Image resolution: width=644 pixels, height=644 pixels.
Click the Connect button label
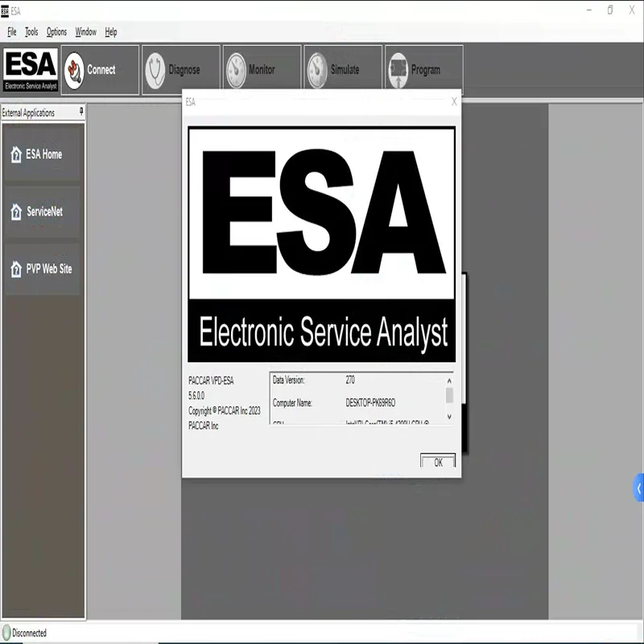pos(101,70)
